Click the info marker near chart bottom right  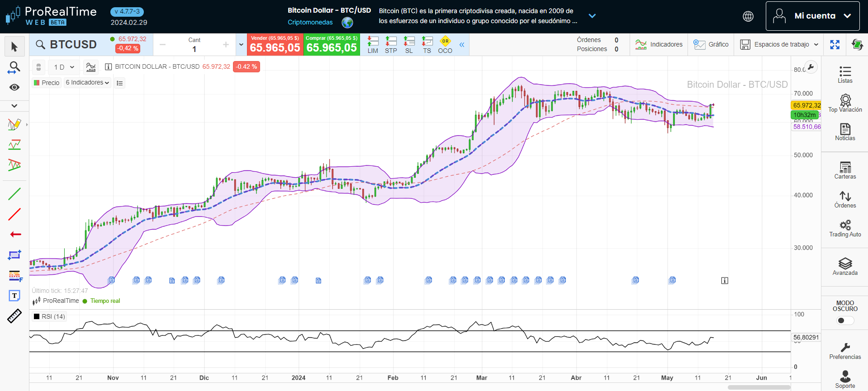[x=725, y=281]
